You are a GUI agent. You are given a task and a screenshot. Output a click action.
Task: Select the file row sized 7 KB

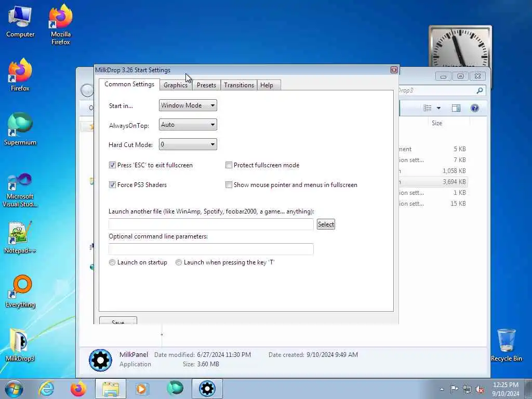[x=433, y=160]
